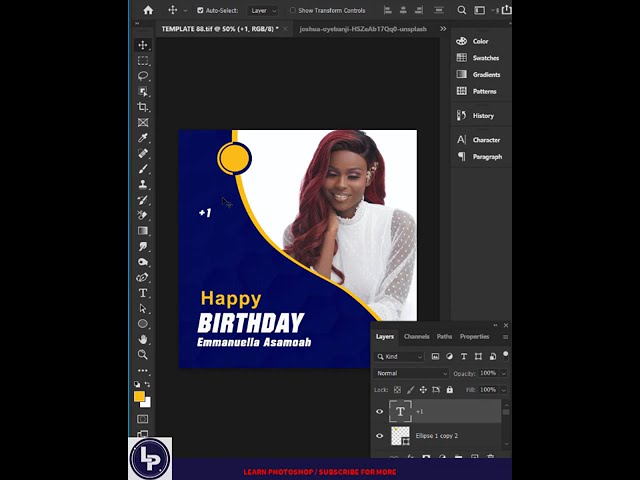Screen dimensions: 640x480
Task: Switch to the Channels tab
Action: (417, 337)
